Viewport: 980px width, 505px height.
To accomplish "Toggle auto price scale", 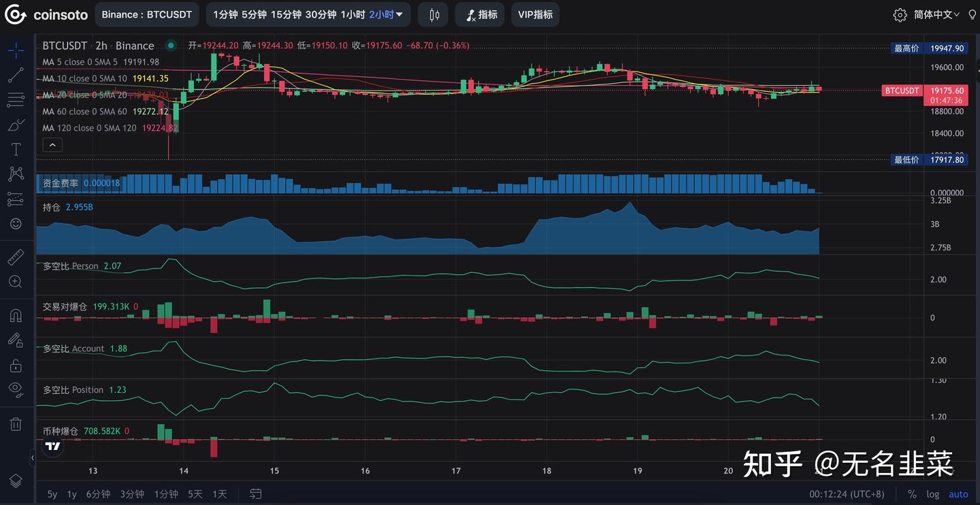I will 958,494.
